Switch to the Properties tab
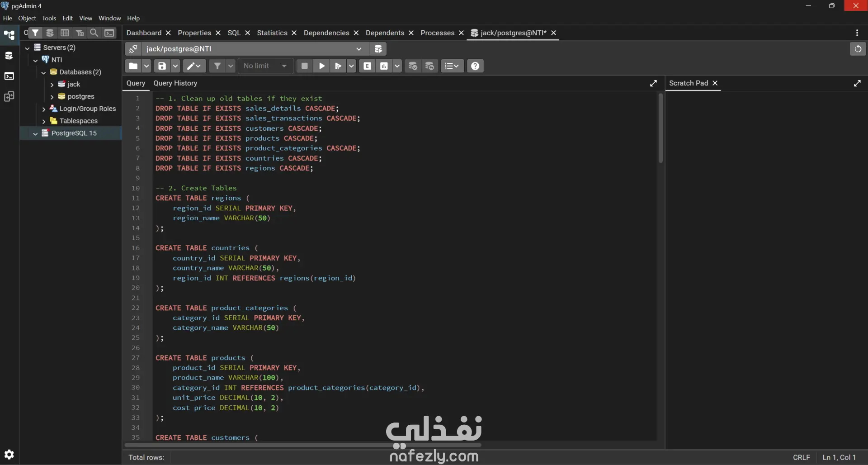Screen dimensions: 868x465 [x=194, y=33]
